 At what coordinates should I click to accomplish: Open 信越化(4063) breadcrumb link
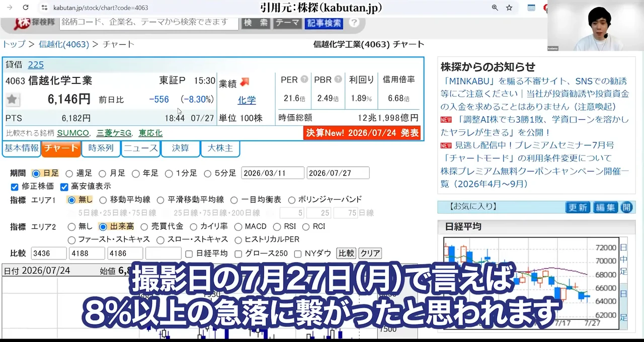(63, 44)
